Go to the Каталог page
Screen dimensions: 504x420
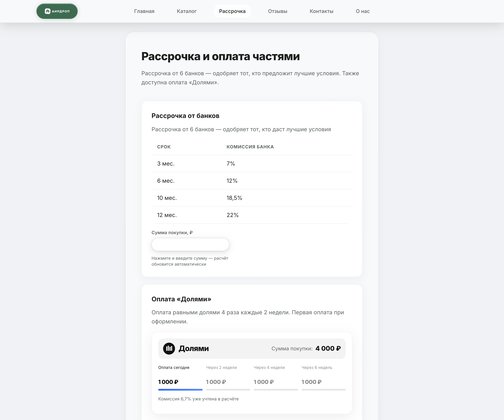coord(187,11)
